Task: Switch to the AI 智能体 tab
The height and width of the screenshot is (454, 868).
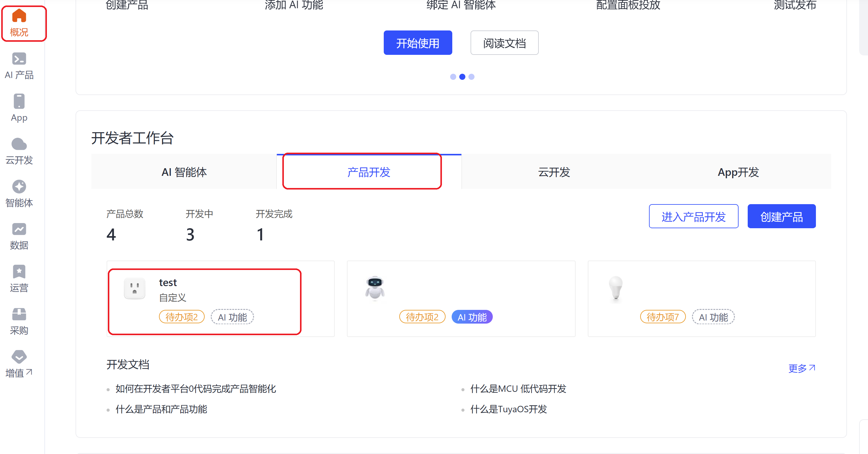Action: click(184, 172)
